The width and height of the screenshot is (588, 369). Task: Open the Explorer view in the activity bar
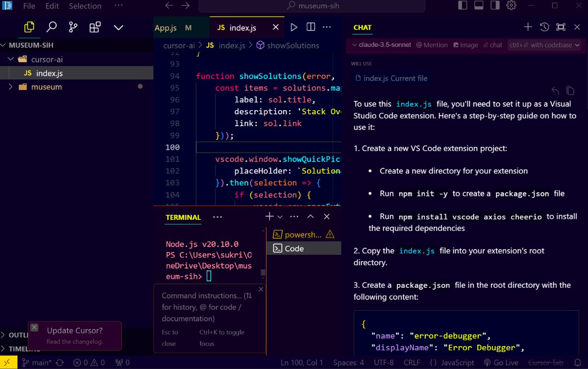click(28, 28)
